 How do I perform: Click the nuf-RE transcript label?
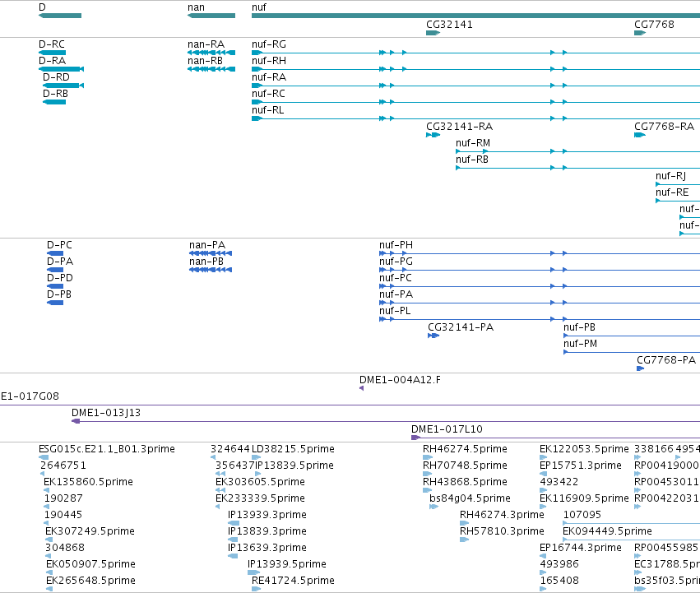[x=672, y=192]
